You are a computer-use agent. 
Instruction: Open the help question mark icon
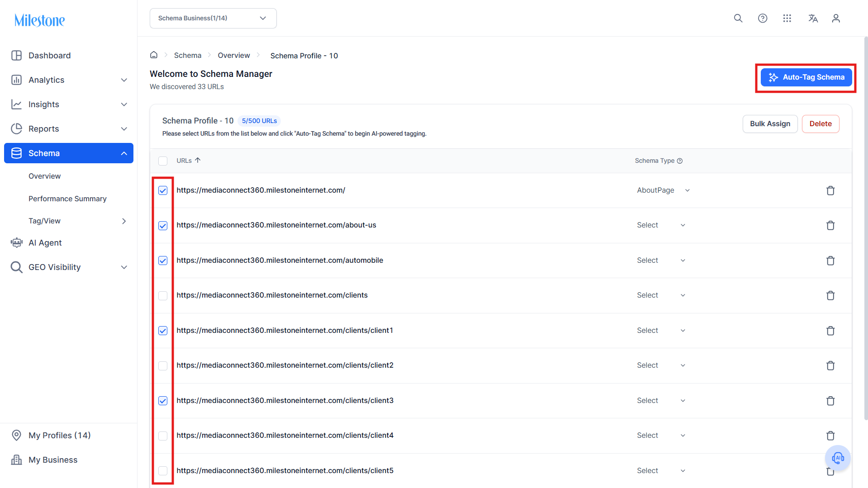[x=763, y=18]
